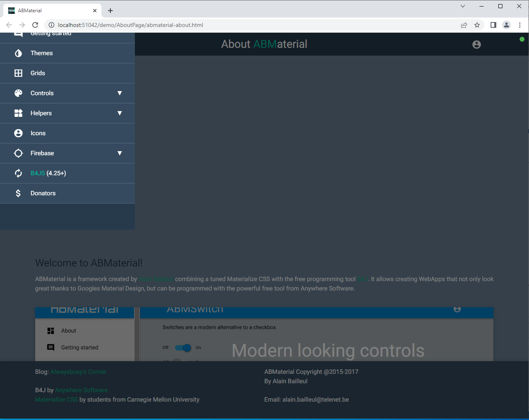The image size is (529, 420).
Task: Click the Icons account-circle icon in sidebar
Action: click(18, 133)
